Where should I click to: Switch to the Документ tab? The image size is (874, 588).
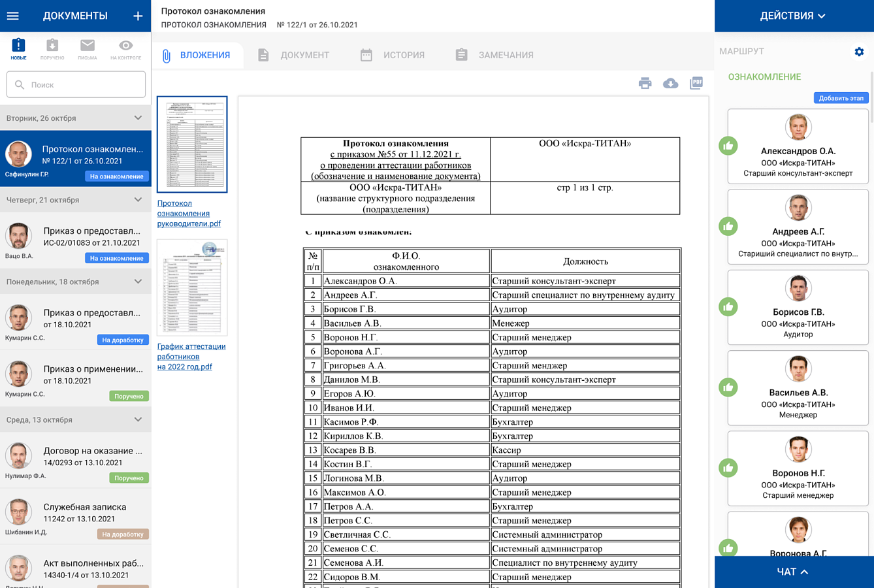tap(293, 55)
